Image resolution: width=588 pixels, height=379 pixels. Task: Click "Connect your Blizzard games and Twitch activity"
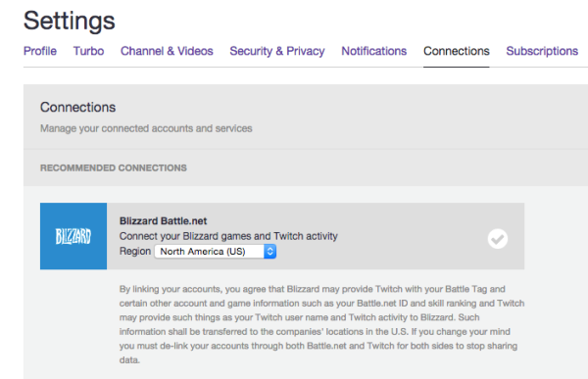click(228, 236)
